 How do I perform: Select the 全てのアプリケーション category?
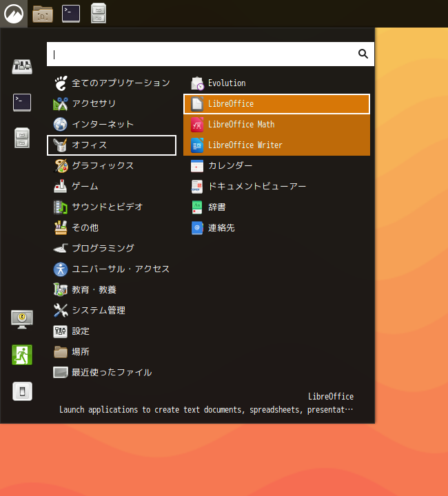[112, 83]
